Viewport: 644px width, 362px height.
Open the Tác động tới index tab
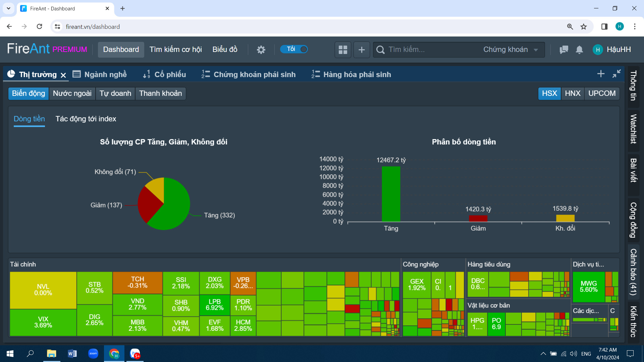86,119
